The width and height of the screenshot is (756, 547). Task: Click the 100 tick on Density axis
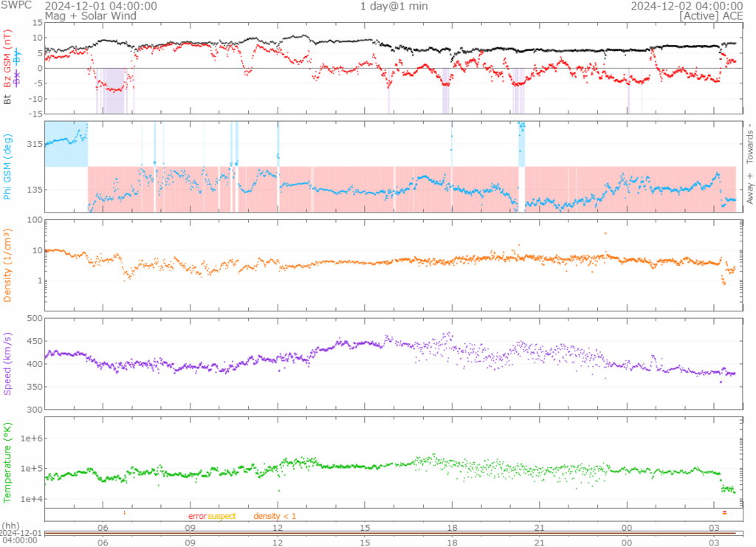coord(35,220)
